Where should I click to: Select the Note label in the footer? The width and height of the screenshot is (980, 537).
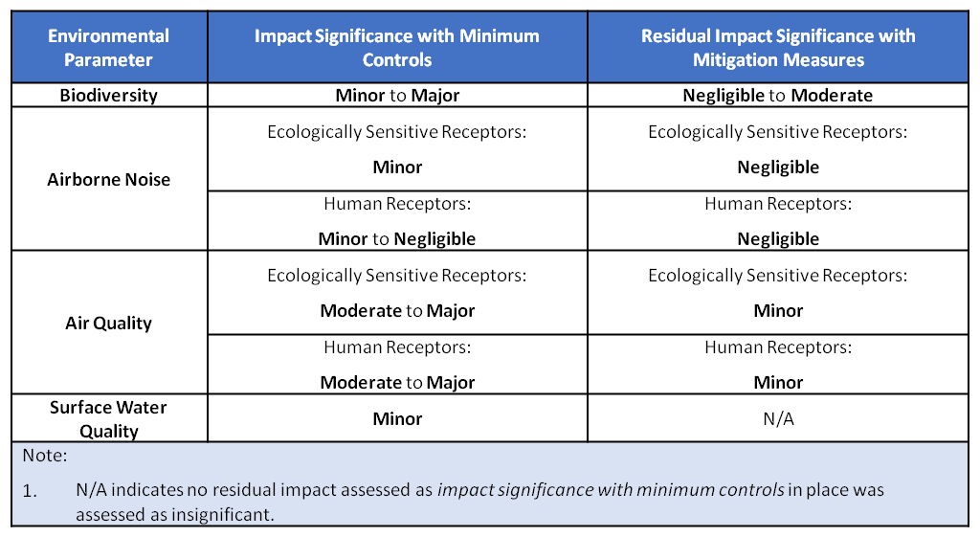(x=45, y=455)
